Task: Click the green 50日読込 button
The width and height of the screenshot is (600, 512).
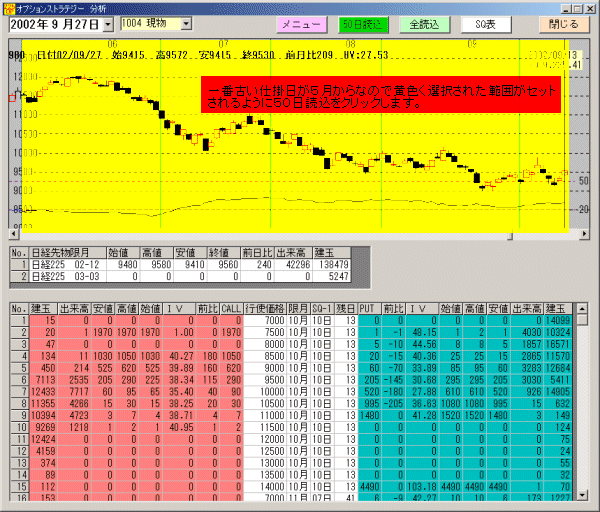Action: click(x=363, y=25)
